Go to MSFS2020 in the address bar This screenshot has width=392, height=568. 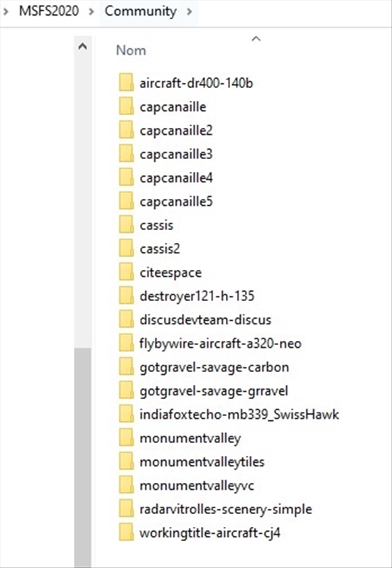coord(49,11)
